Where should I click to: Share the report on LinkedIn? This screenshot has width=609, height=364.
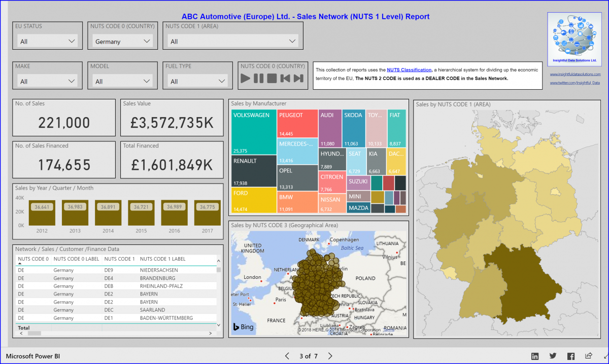pos(535,356)
